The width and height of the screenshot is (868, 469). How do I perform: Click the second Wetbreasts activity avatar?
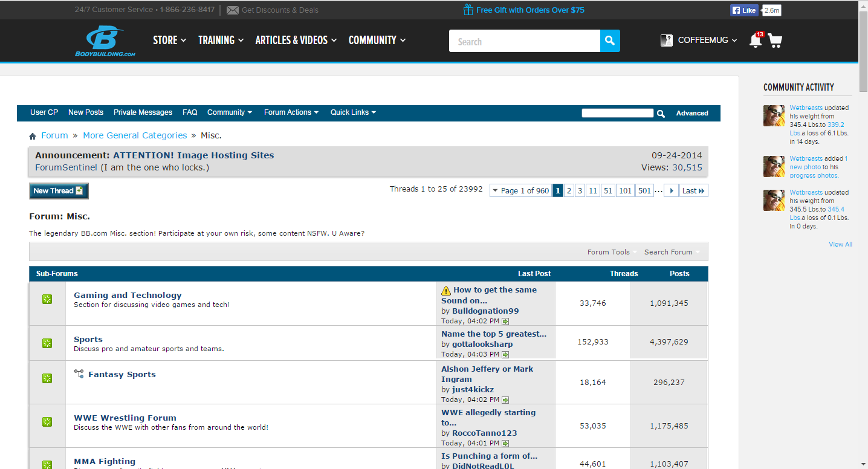tap(774, 166)
